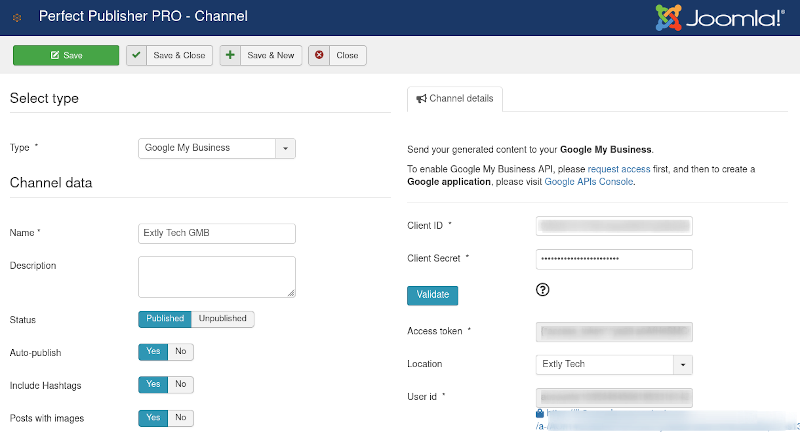This screenshot has width=800, height=438.
Task: Click the Select type heading
Action: (44, 99)
